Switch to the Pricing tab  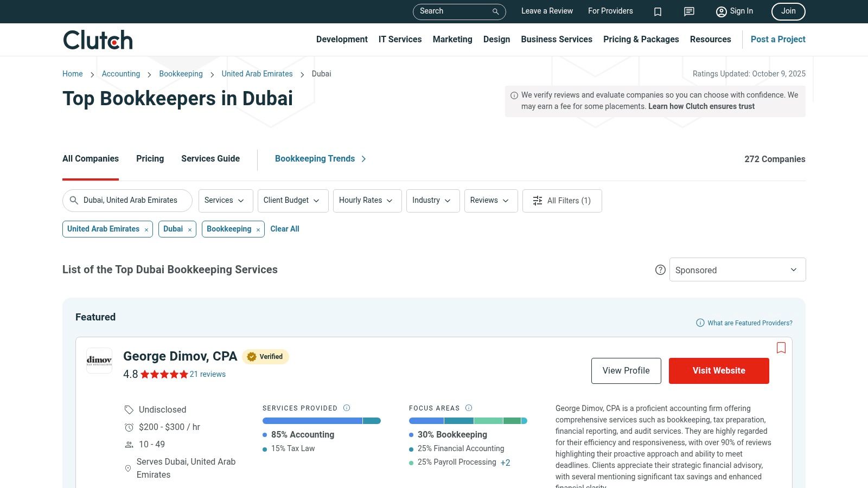pyautogui.click(x=150, y=158)
